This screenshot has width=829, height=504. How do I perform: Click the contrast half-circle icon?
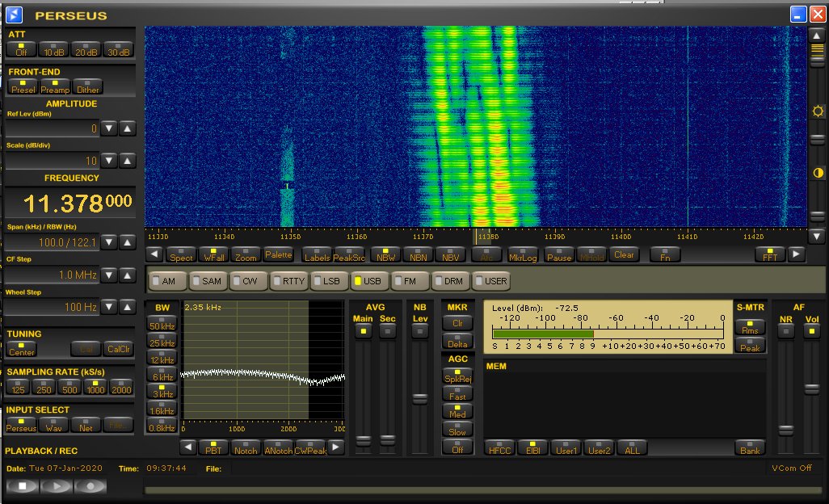click(818, 173)
